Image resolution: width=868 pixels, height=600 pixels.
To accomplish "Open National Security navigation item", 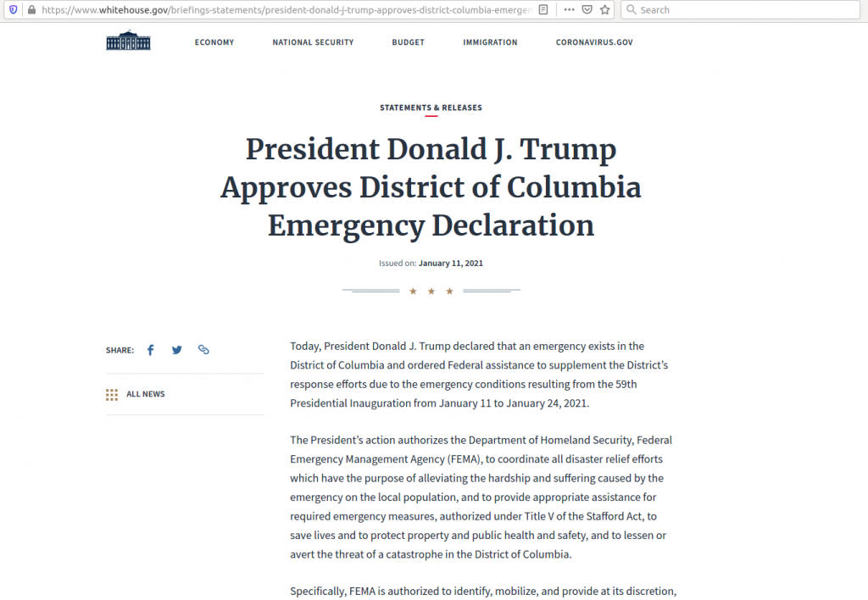I will pyautogui.click(x=313, y=42).
